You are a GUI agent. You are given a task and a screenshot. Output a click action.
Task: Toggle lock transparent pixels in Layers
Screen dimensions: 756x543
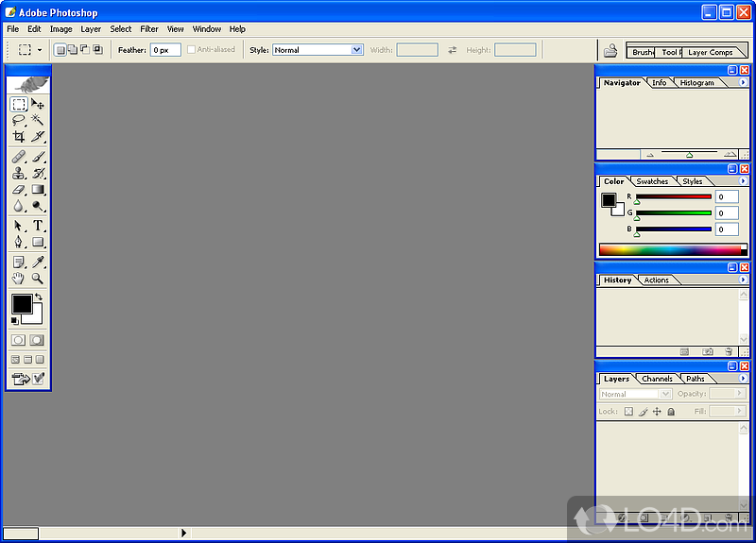pyautogui.click(x=627, y=412)
